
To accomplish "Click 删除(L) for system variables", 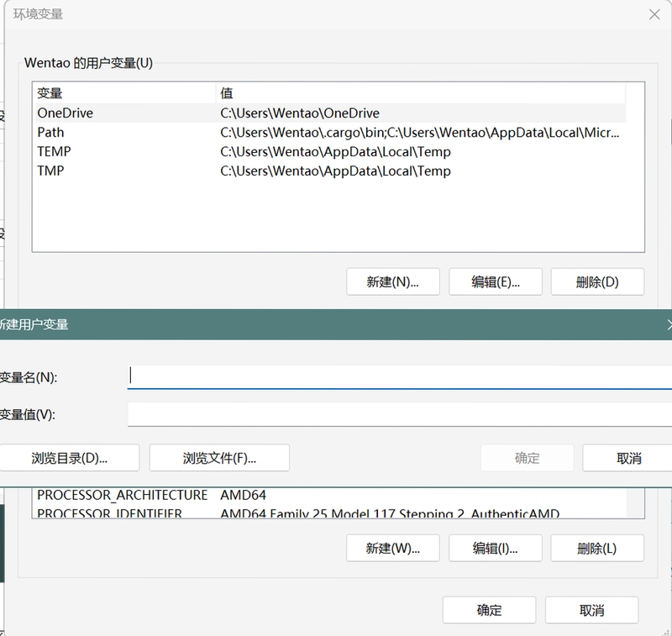I will (x=597, y=548).
